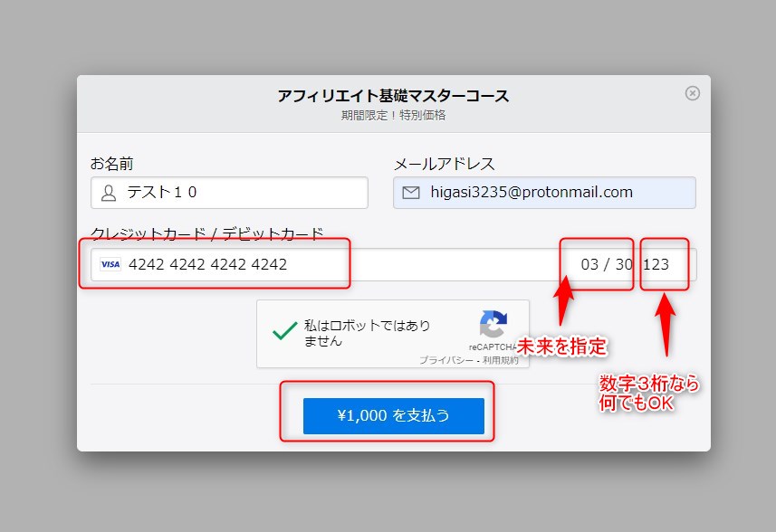Click the 私はロボットではありません text
The height and width of the screenshot is (532, 776).
(367, 333)
